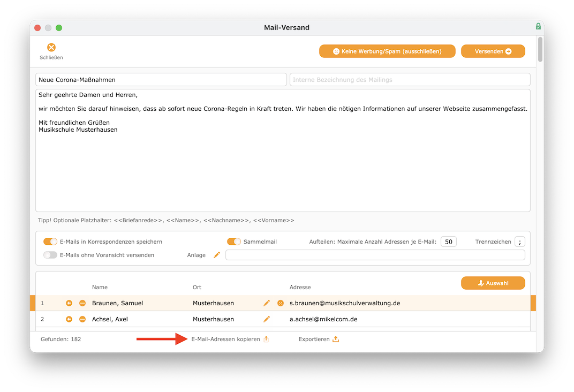574x392 pixels.
Task: Click the Exportieren upload icon
Action: click(x=336, y=340)
